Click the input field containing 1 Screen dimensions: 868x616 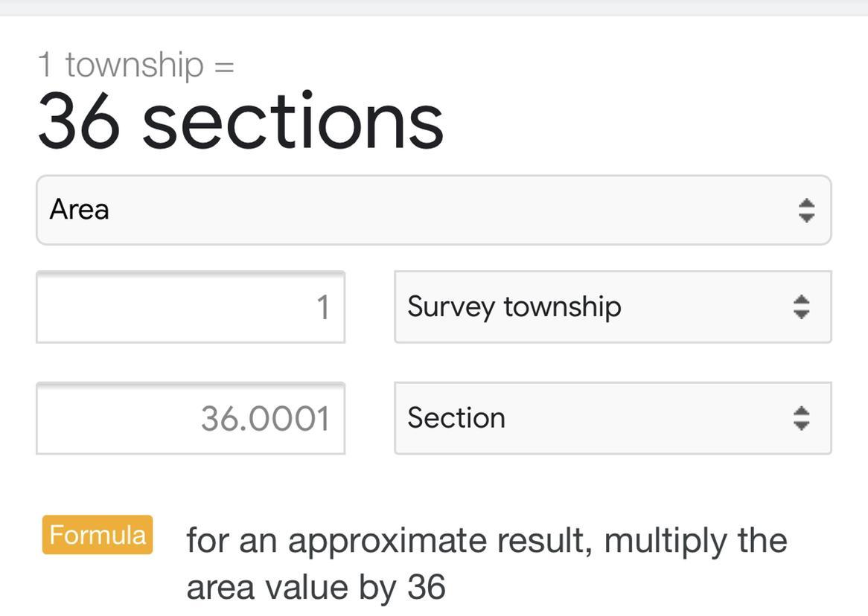coord(190,307)
